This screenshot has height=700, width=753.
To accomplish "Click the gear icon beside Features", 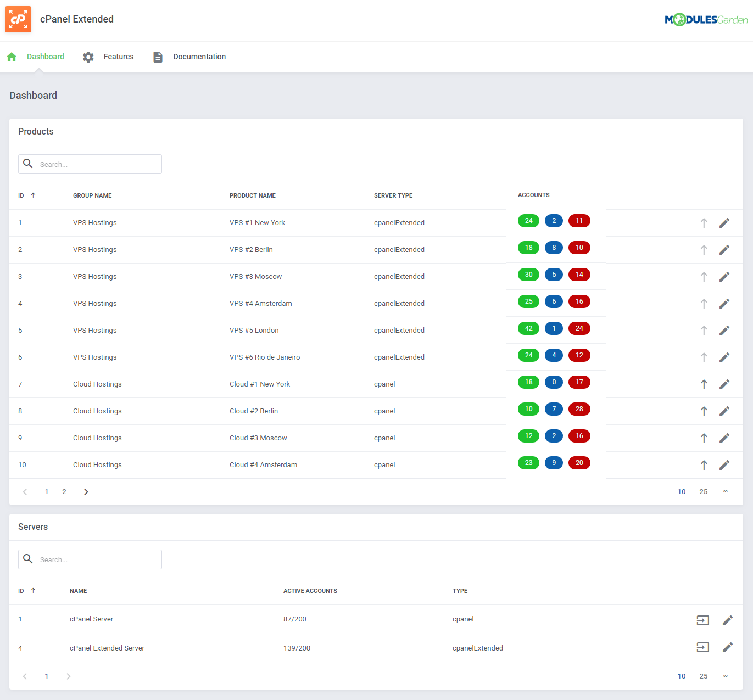I will pyautogui.click(x=88, y=57).
